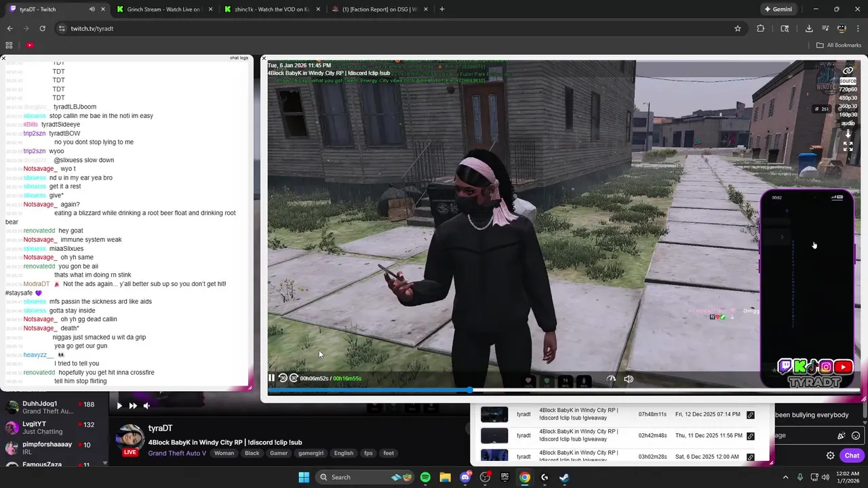Go back in browser history
Viewport: 868px width, 488px height.
pos(9,28)
